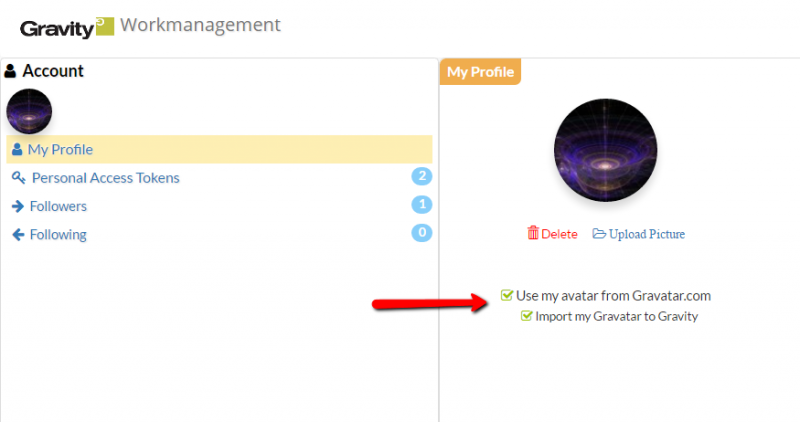Select the Following sidebar entry
The width and height of the screenshot is (800, 422).
coord(58,235)
